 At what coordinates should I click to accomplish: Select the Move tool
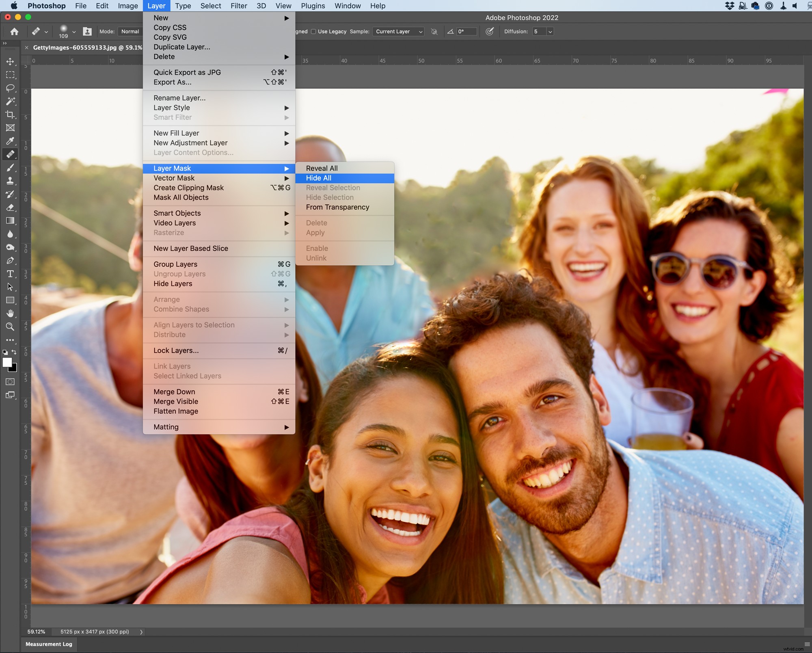(11, 62)
